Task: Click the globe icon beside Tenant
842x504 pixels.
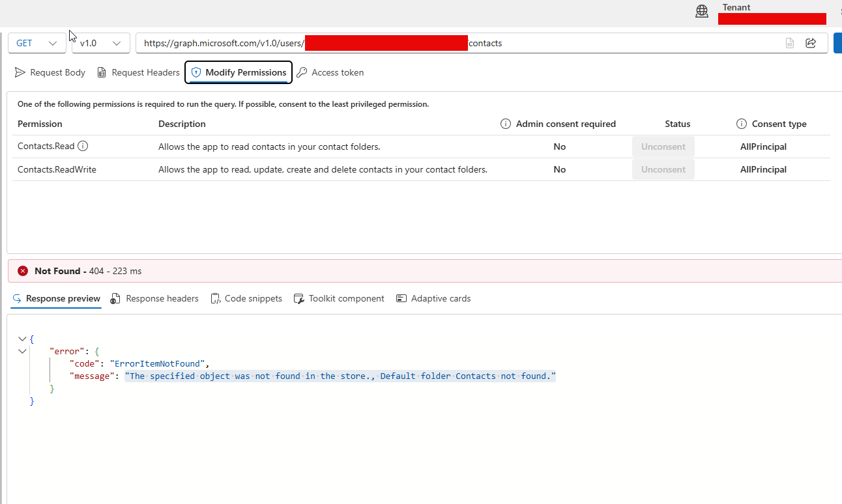Action: (702, 11)
